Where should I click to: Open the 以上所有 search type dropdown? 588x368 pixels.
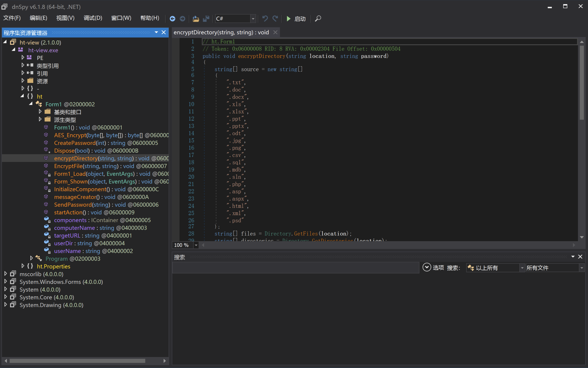522,268
